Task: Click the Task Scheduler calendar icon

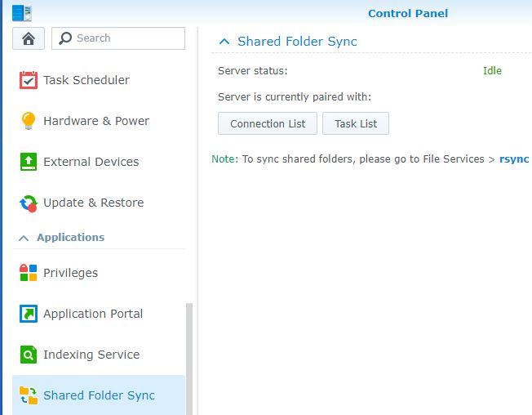Action: coord(29,80)
